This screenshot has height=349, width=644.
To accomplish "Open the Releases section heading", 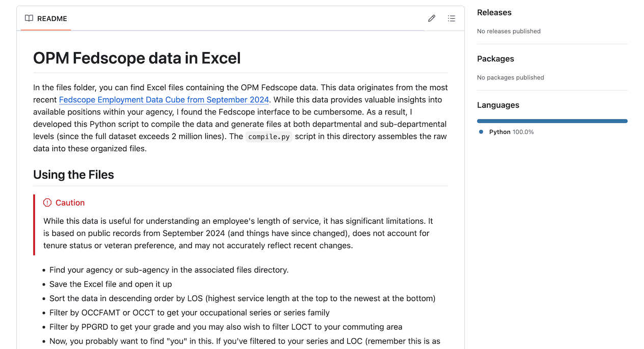I will click(x=494, y=12).
